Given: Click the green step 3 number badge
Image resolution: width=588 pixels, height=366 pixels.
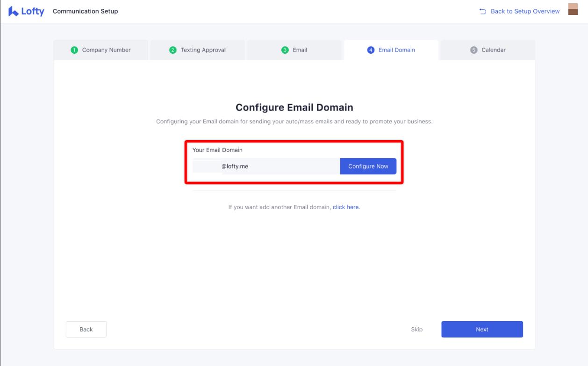Looking at the screenshot, I should point(285,50).
